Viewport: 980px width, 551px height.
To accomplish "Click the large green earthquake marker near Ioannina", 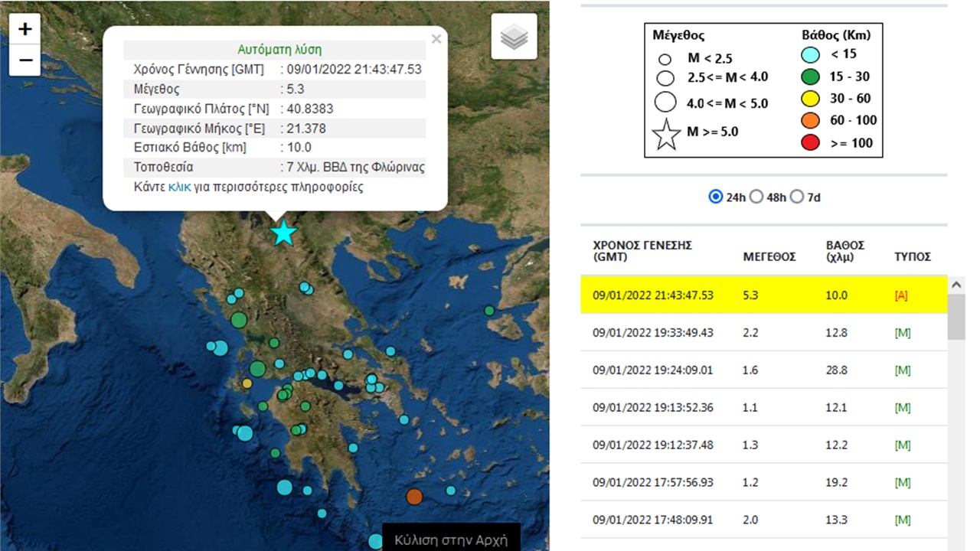I will (x=238, y=320).
